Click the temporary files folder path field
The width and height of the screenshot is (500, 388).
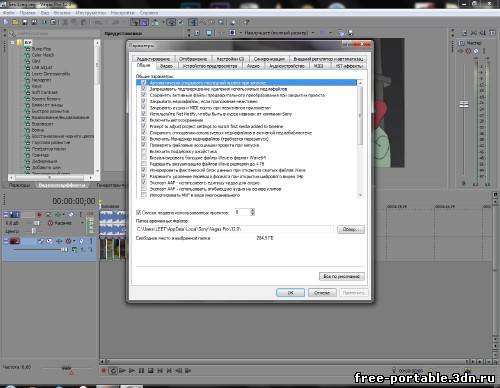point(234,229)
